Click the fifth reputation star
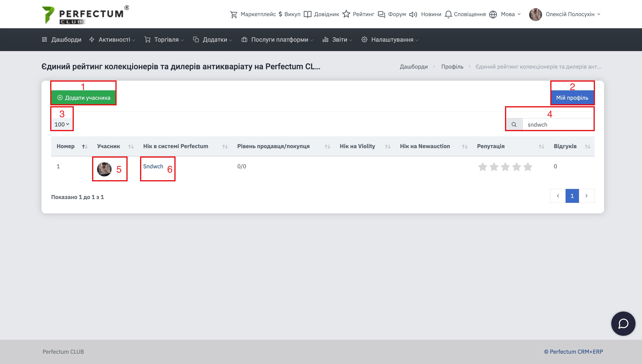The width and height of the screenshot is (642, 364). [x=528, y=167]
